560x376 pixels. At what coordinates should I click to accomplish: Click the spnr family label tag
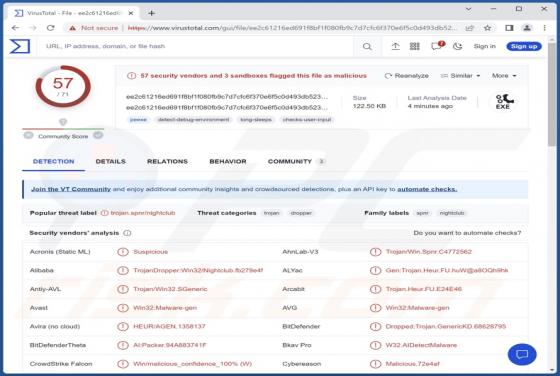coord(422,213)
